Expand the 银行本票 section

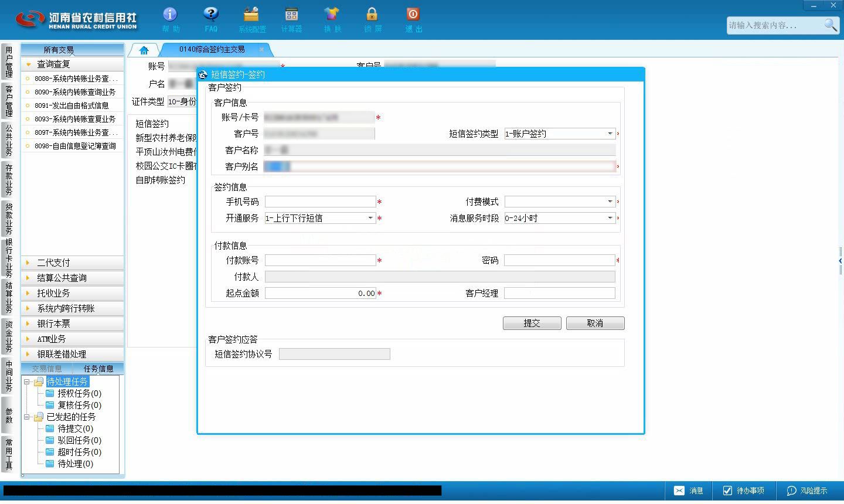[72, 323]
